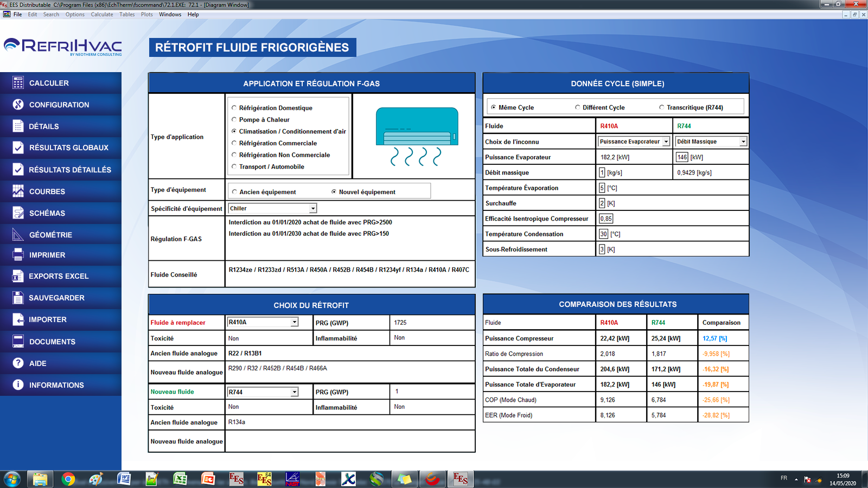Click the Sauvegarder floppy disk icon

[x=18, y=298]
